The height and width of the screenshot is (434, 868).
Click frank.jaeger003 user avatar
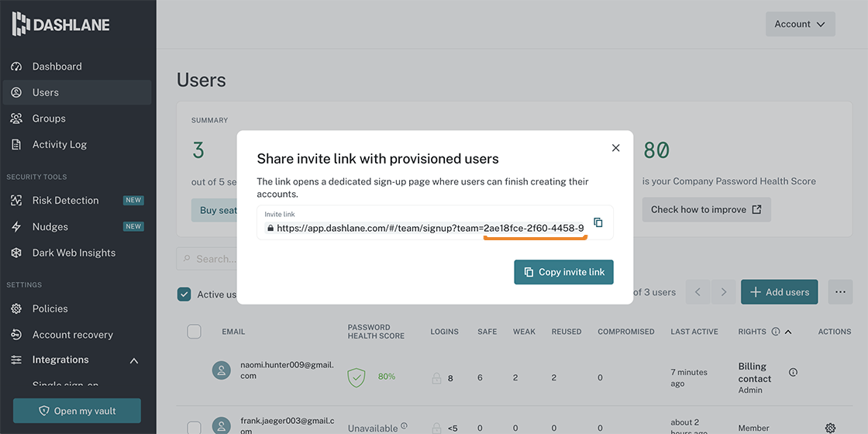pyautogui.click(x=222, y=426)
